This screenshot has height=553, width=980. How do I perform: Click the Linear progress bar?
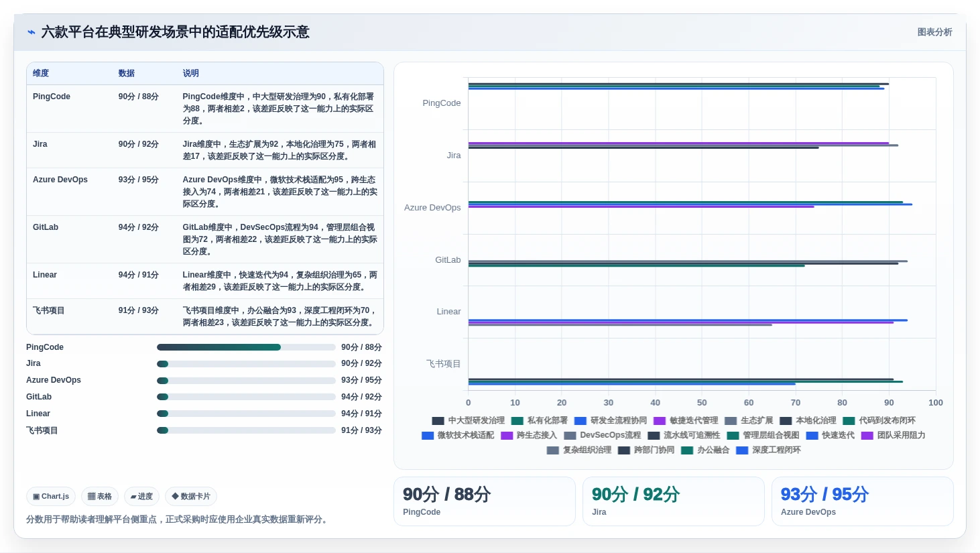click(x=246, y=414)
